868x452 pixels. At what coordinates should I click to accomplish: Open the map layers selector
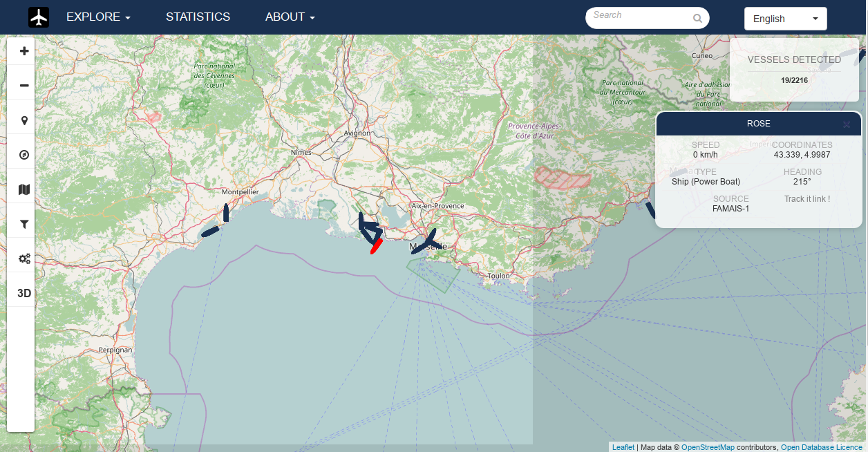(23, 189)
